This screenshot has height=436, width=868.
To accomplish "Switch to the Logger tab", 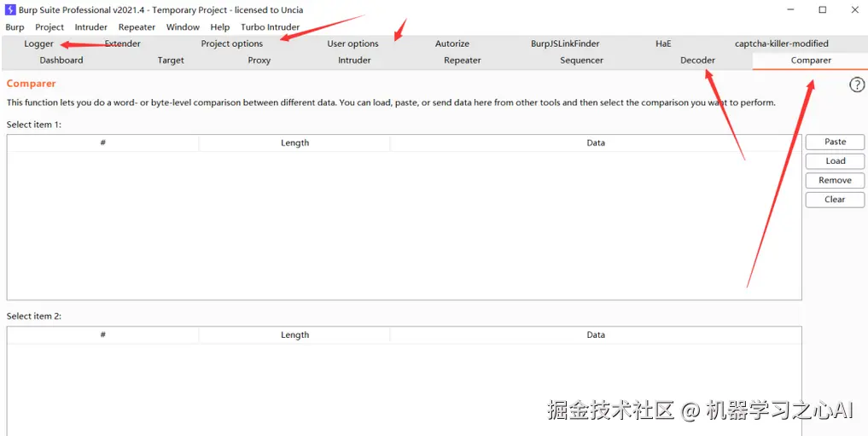I will point(38,44).
